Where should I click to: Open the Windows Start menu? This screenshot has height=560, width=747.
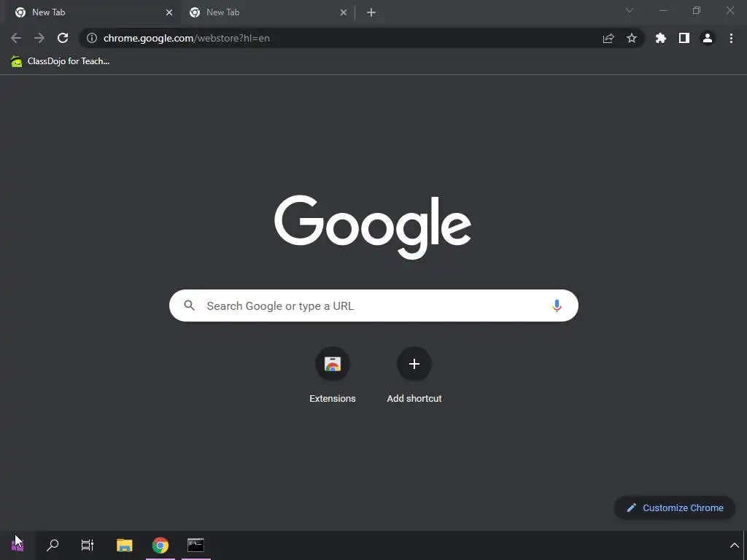[18, 545]
